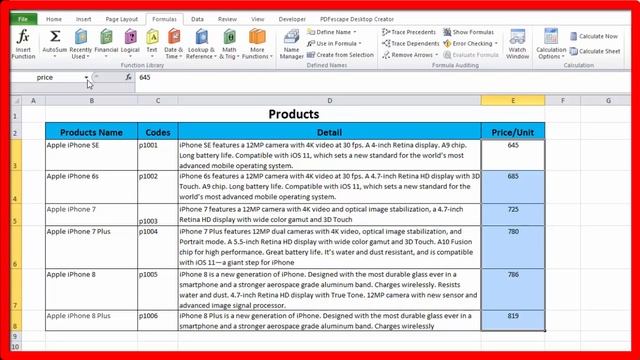Expand the Name Box dropdown arrow
The width and height of the screenshot is (640, 360).
[x=86, y=77]
